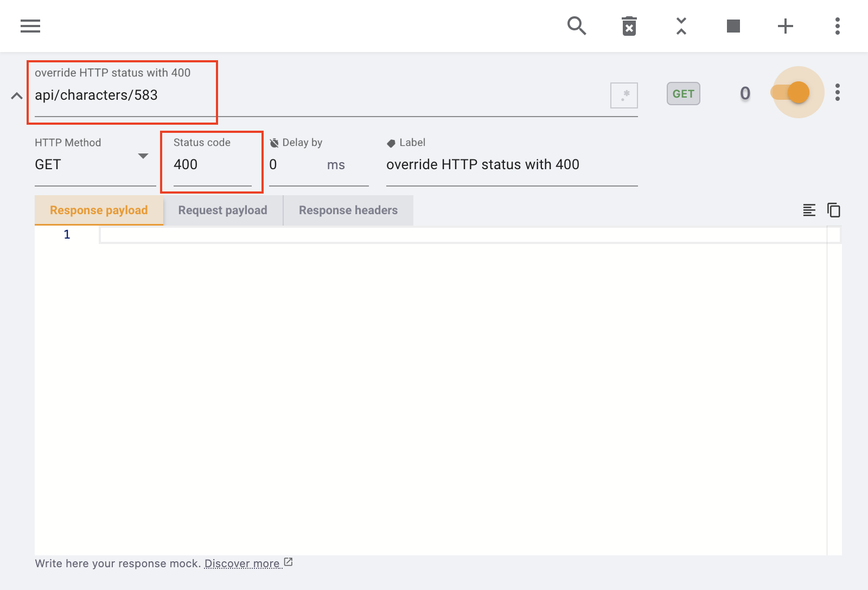Add a new mock with plus icon
868x590 pixels.
point(785,26)
